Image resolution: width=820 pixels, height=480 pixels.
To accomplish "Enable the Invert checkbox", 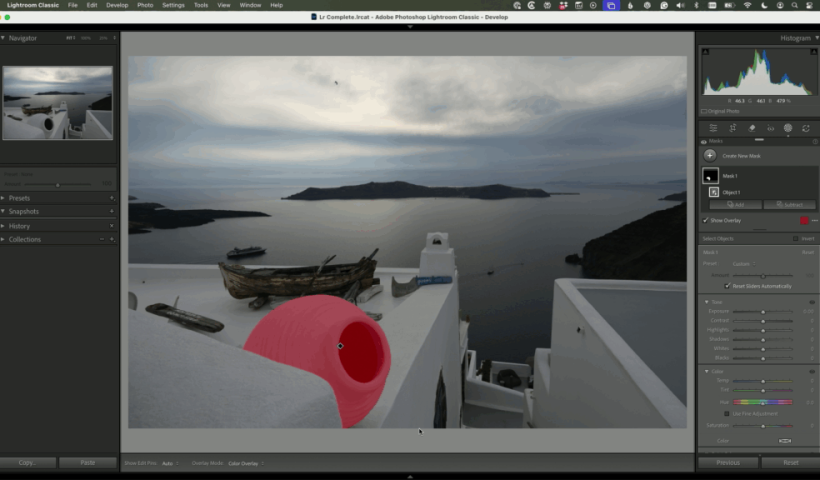I will click(x=796, y=239).
